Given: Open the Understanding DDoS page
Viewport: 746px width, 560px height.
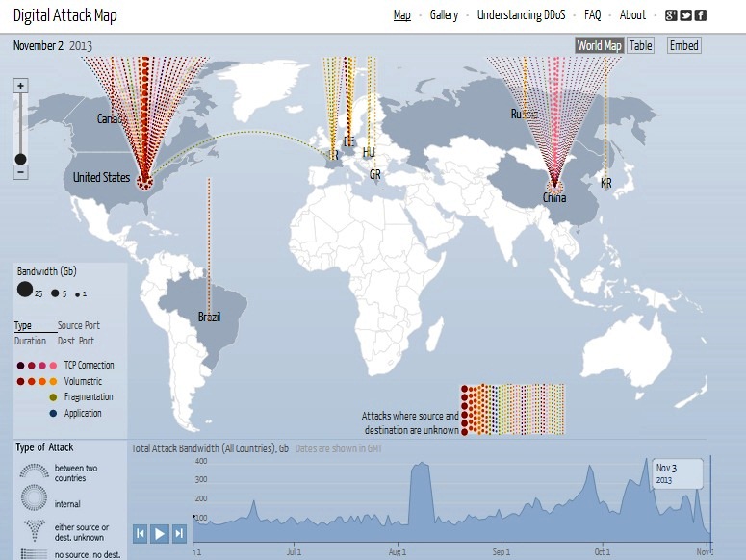Looking at the screenshot, I should 522,15.
